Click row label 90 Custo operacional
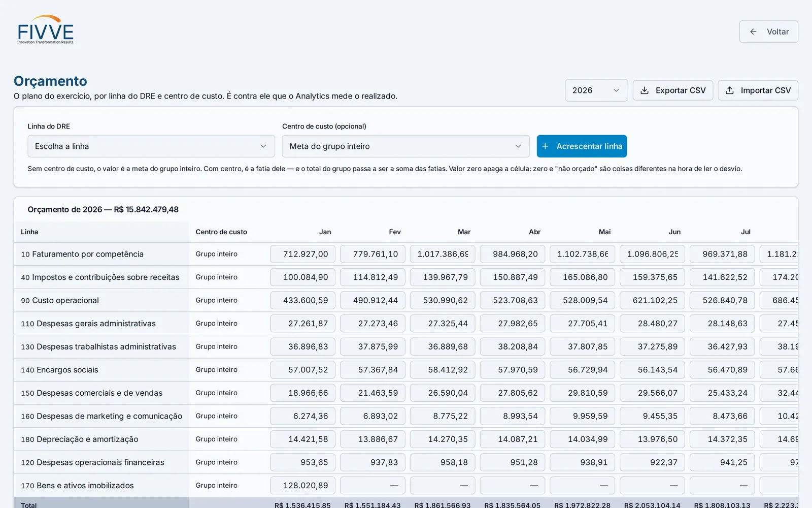Viewport: 812px width, 508px height. point(60,300)
